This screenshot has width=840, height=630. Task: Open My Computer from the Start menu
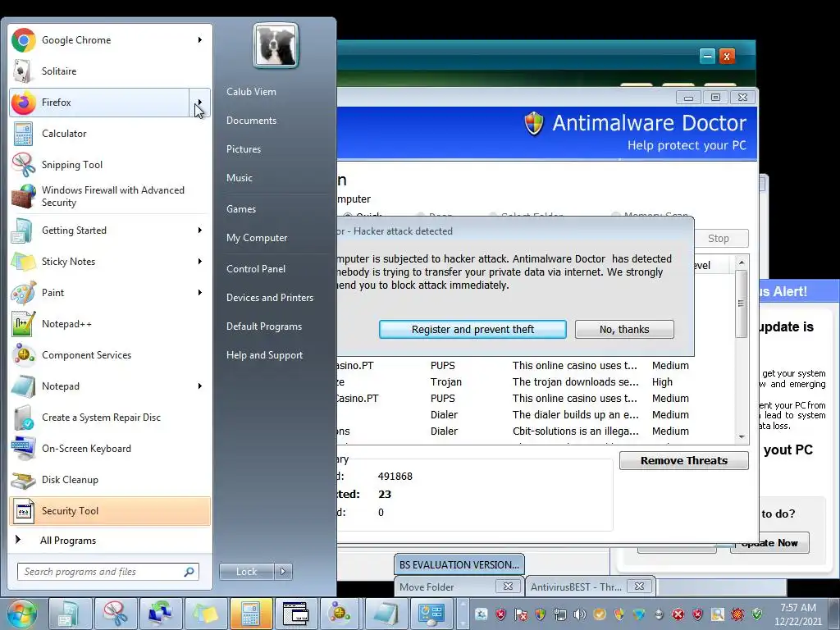[x=257, y=238]
